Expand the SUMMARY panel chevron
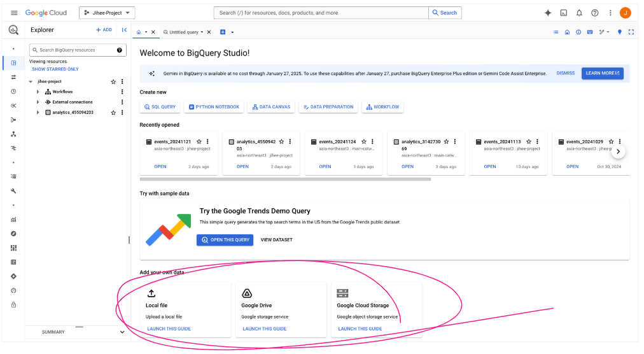 (x=122, y=332)
